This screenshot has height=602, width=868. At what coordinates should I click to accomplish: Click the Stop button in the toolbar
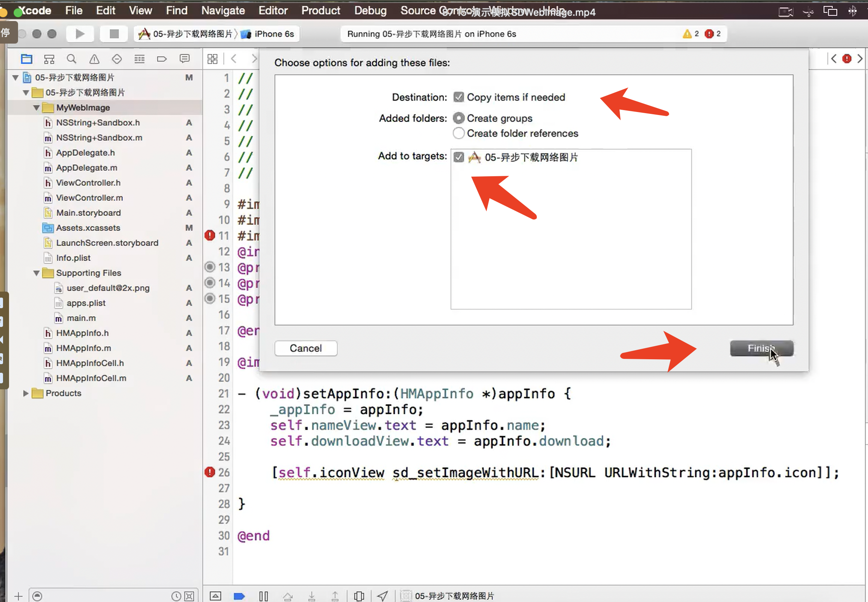(x=114, y=34)
